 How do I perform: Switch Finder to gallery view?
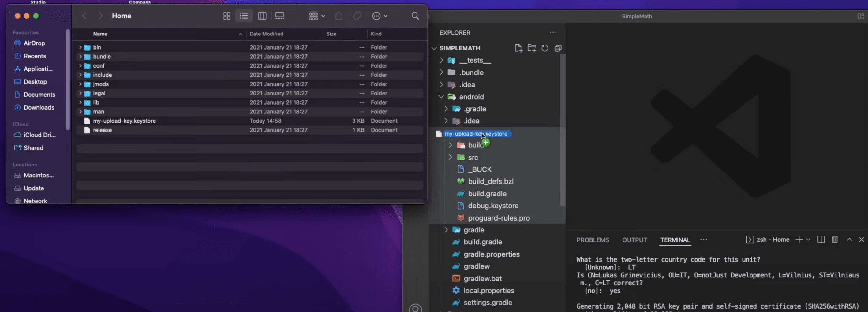[280, 16]
